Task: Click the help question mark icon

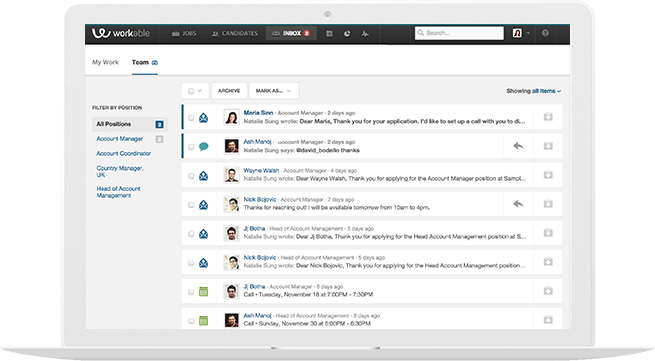Action: pos(545,33)
